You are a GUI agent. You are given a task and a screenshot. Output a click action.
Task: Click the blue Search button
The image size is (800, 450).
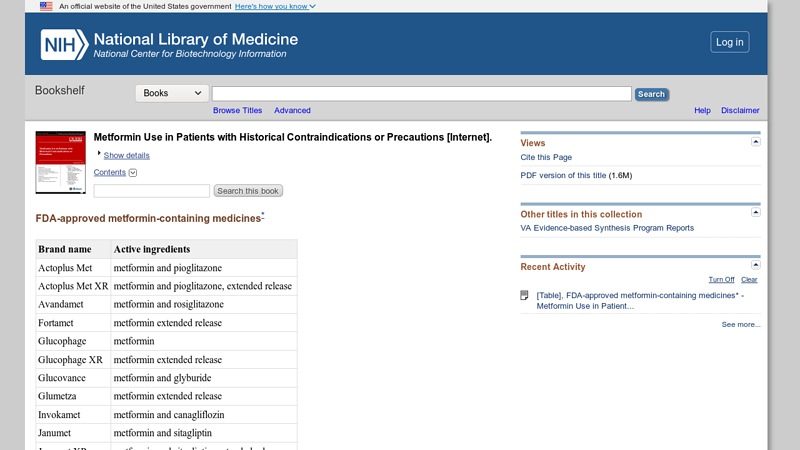652,94
